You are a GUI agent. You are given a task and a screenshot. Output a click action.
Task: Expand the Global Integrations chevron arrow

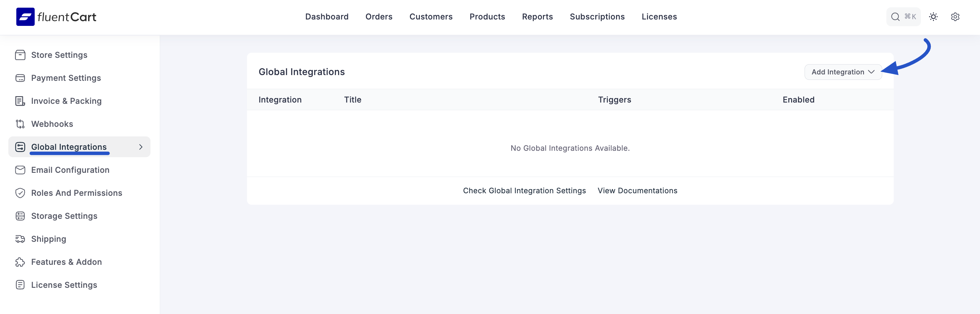click(141, 147)
